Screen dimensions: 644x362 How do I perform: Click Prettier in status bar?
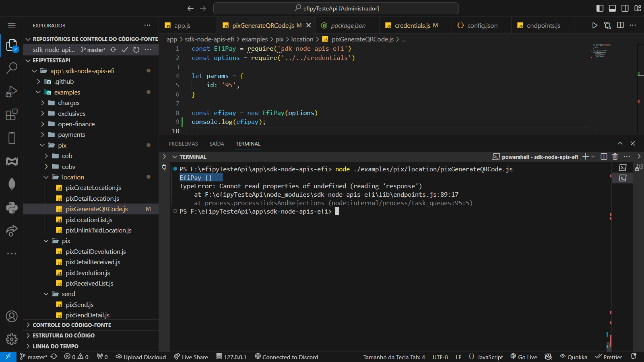609,357
